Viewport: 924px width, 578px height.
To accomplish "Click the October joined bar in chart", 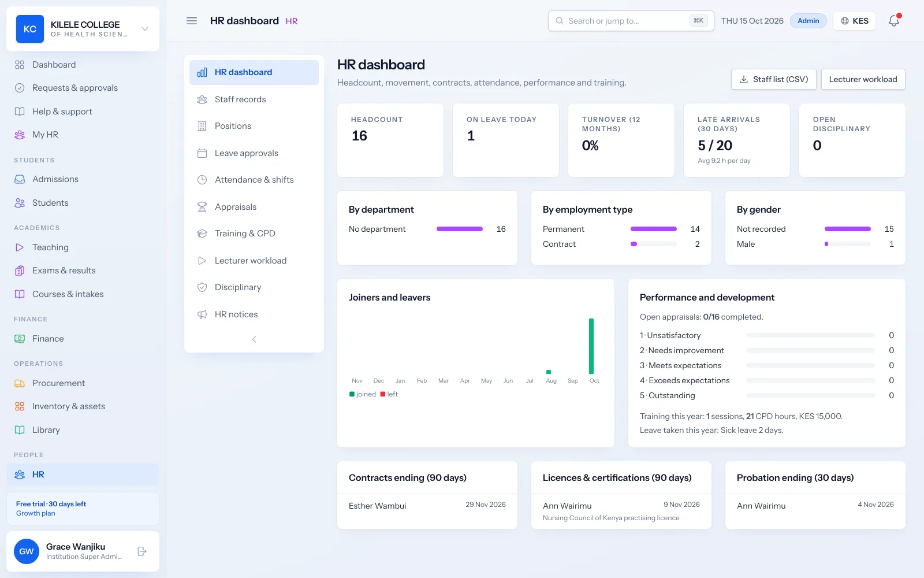I will click(591, 346).
